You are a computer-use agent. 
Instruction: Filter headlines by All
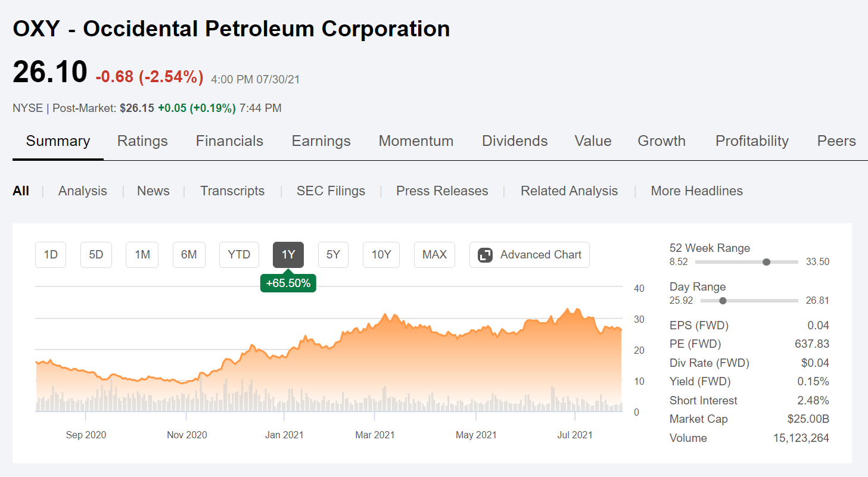[21, 191]
